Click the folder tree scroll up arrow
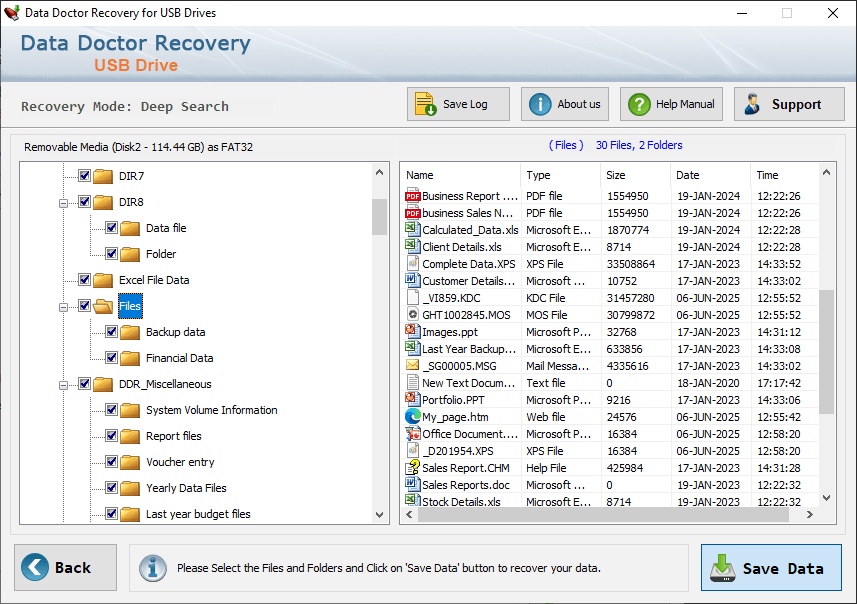Viewport: 857px width, 604px height. tap(379, 172)
